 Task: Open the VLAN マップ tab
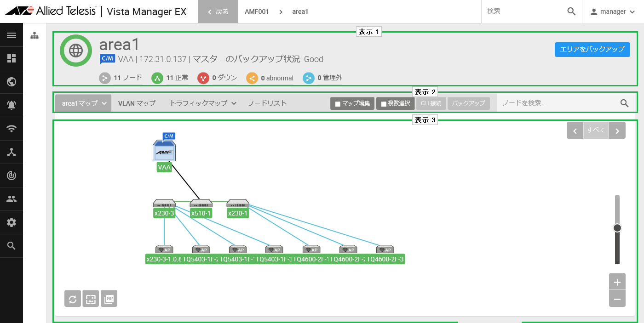pos(137,103)
